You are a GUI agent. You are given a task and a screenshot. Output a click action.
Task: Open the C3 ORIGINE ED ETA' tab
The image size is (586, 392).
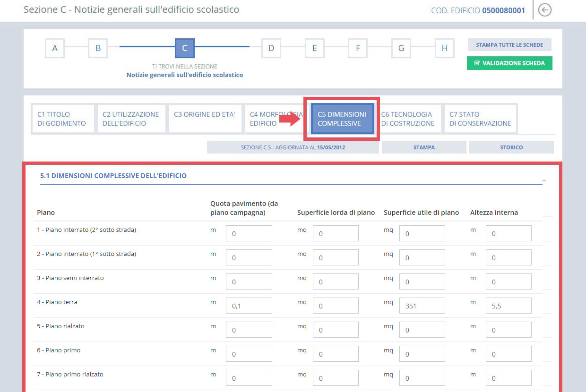[205, 118]
